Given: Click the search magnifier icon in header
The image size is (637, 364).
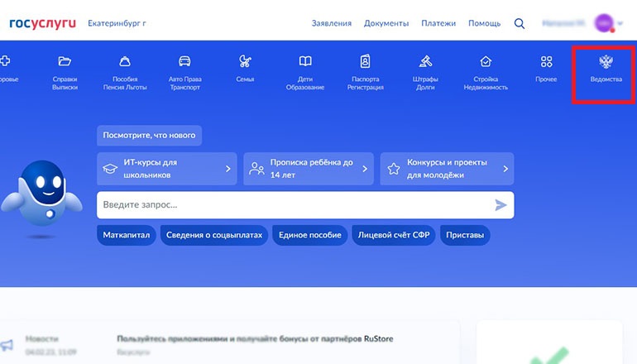Looking at the screenshot, I should [520, 23].
